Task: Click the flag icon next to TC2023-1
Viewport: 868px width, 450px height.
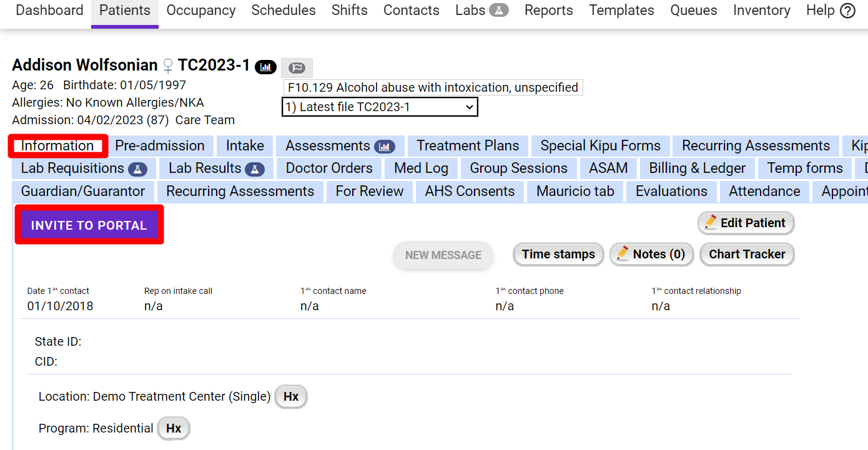Action: pos(297,67)
